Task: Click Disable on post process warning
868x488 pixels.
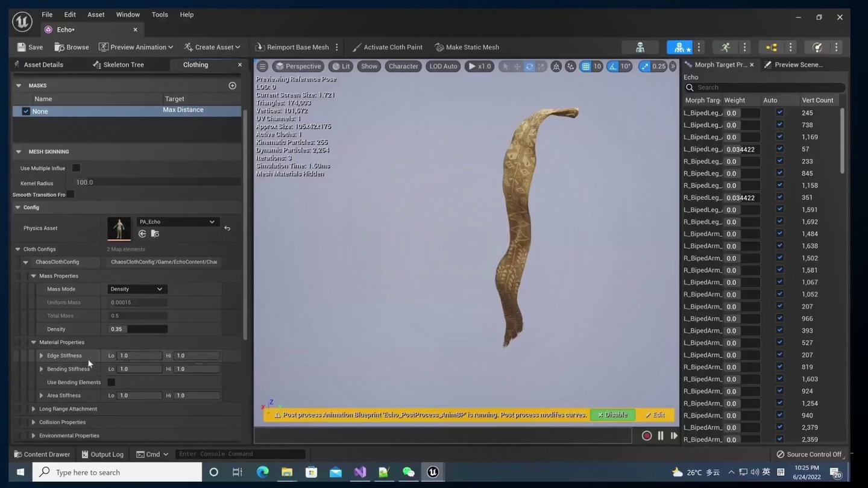Action: click(612, 415)
